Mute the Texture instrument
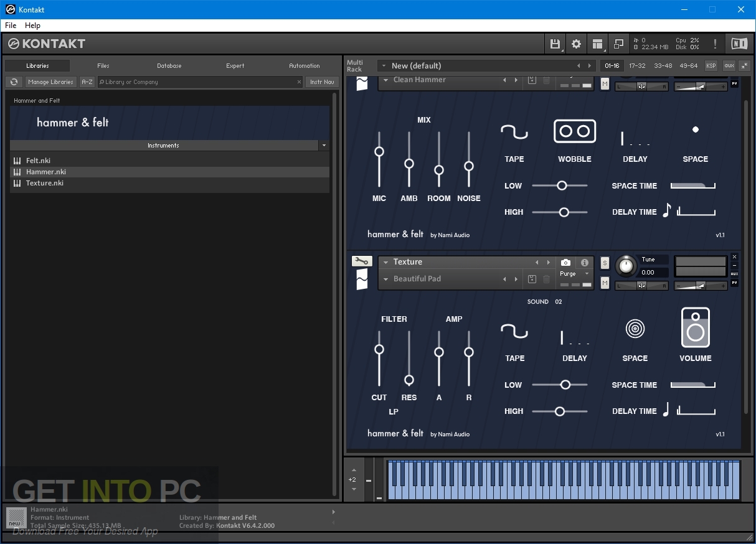756x544 pixels. click(x=605, y=283)
